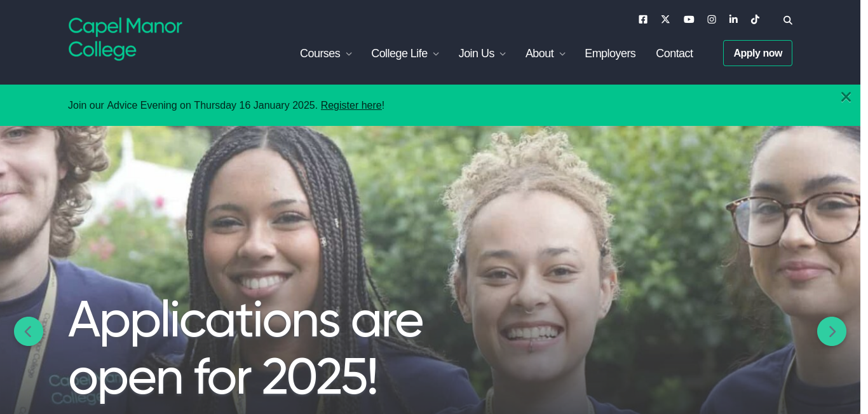Open the LinkedIn social icon

[x=733, y=19]
